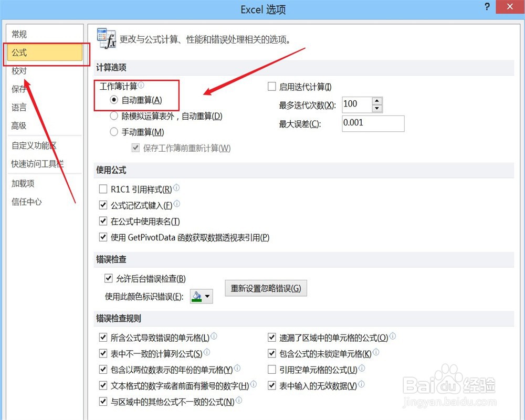Click info icon beside 表中不一致的计算列公式
Image resolution: width=525 pixels, height=420 pixels.
[206, 352]
